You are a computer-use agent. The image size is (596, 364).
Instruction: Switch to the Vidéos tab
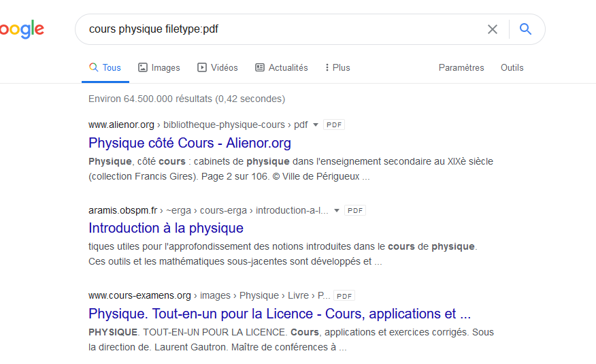[218, 67]
